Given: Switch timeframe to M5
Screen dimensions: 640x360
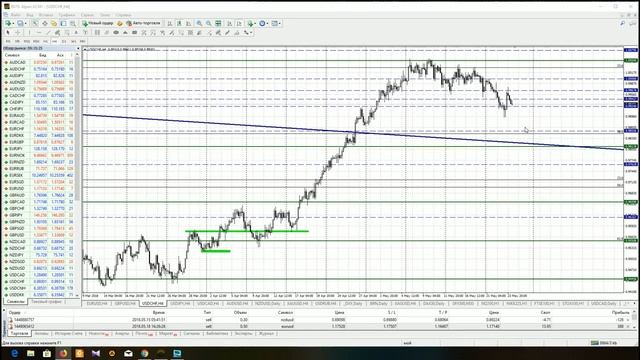Looking at the screenshot, I should point(17,41).
